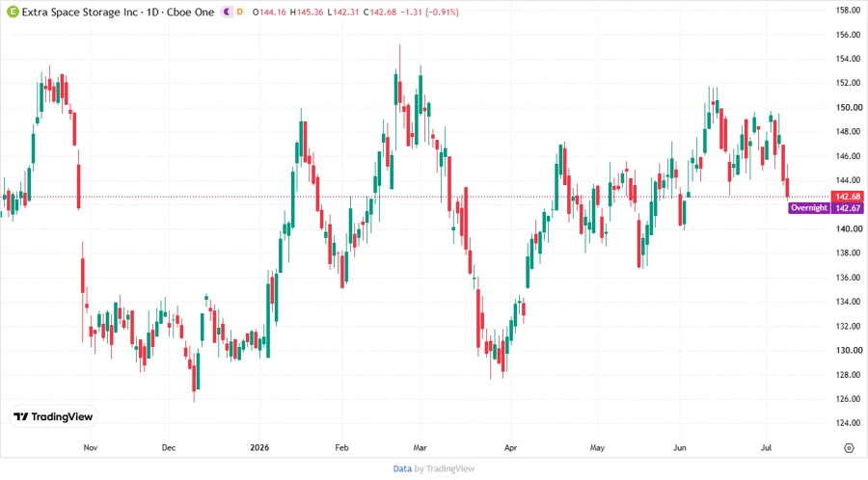Click the 148.00 price axis label

[848, 132]
